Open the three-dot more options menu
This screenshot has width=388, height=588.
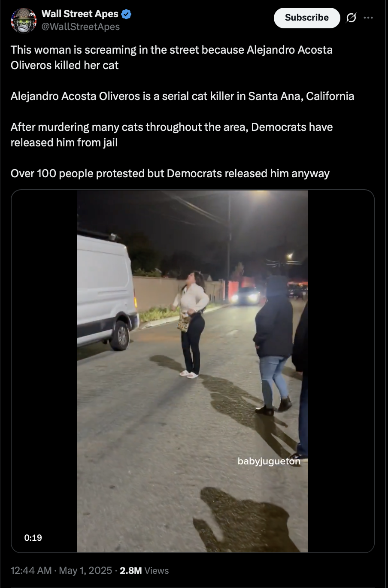[x=368, y=18]
